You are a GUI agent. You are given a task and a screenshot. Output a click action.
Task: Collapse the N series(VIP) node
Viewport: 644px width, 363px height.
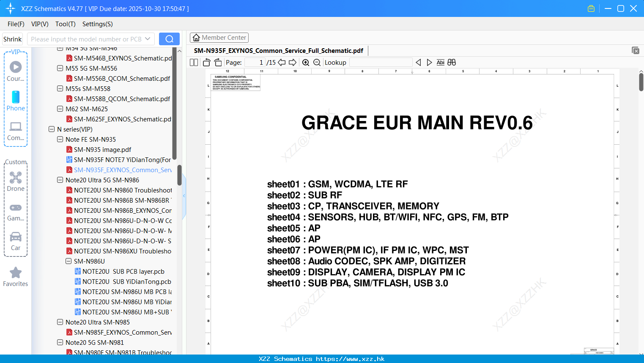tap(52, 129)
